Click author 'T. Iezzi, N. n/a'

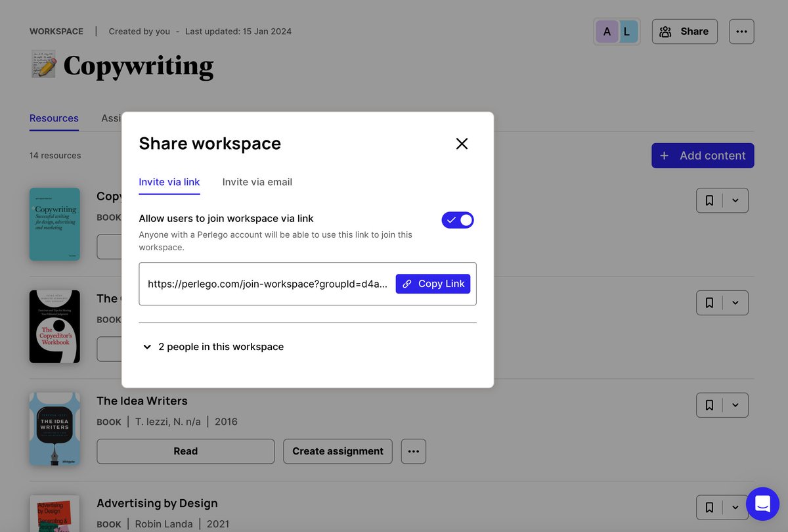[x=168, y=422]
